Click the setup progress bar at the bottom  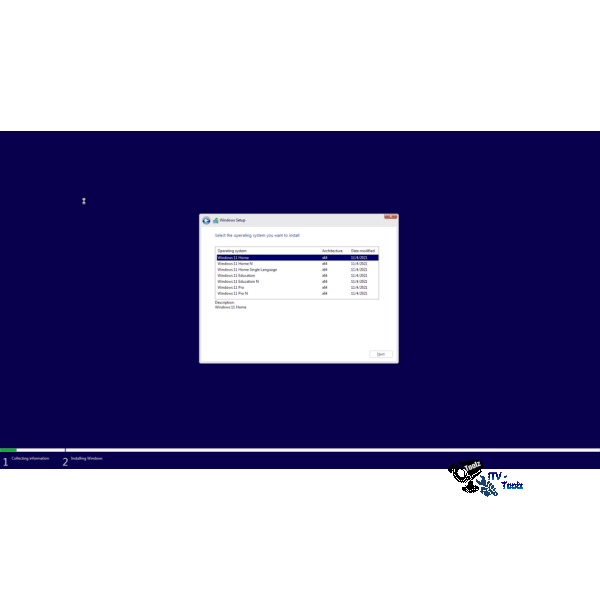[x=300, y=450]
